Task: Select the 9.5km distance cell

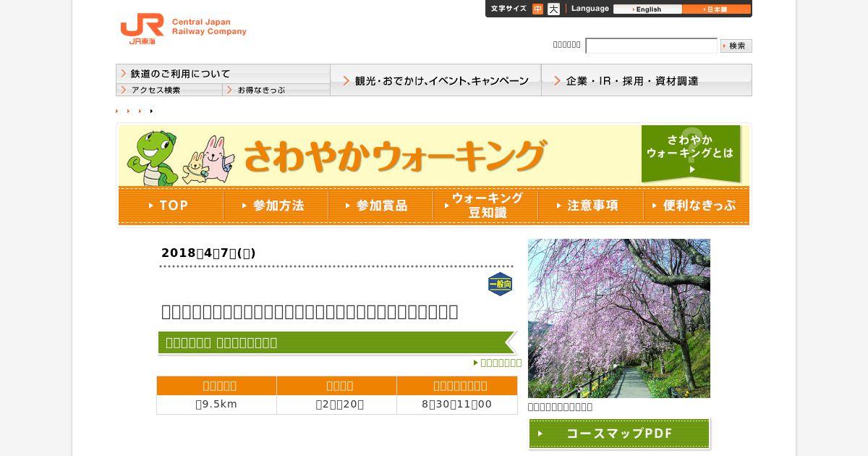Action: 216,405
